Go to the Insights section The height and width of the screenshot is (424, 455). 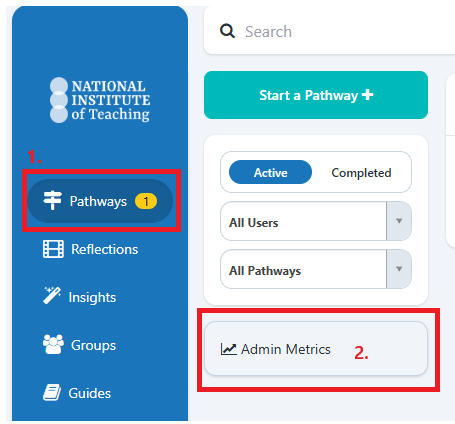tap(79, 297)
